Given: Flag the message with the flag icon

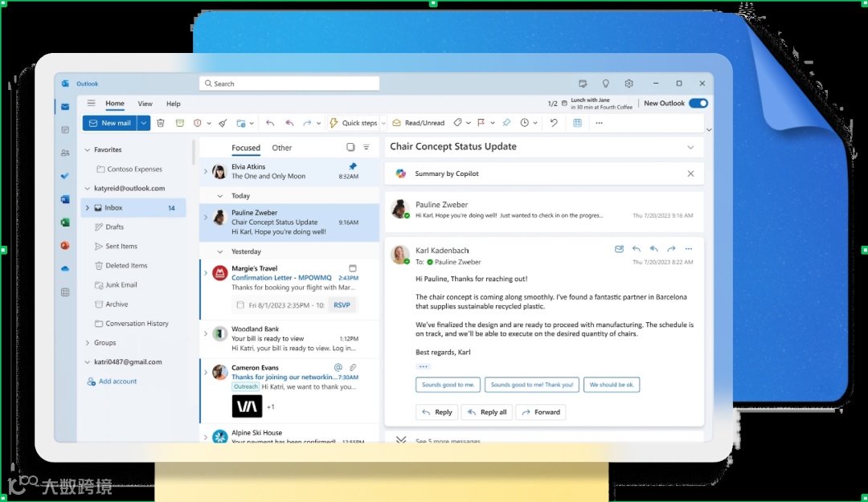Looking at the screenshot, I should coord(481,123).
